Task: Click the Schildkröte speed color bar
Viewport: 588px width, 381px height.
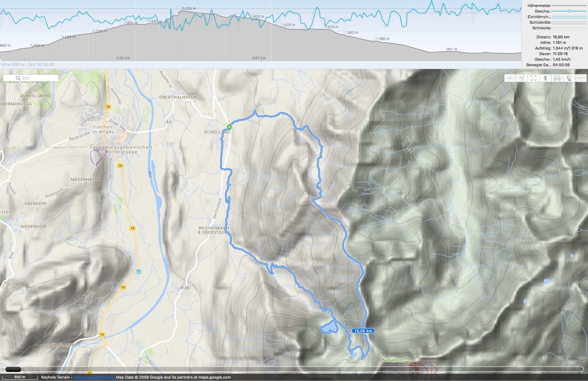Action: click(570, 22)
